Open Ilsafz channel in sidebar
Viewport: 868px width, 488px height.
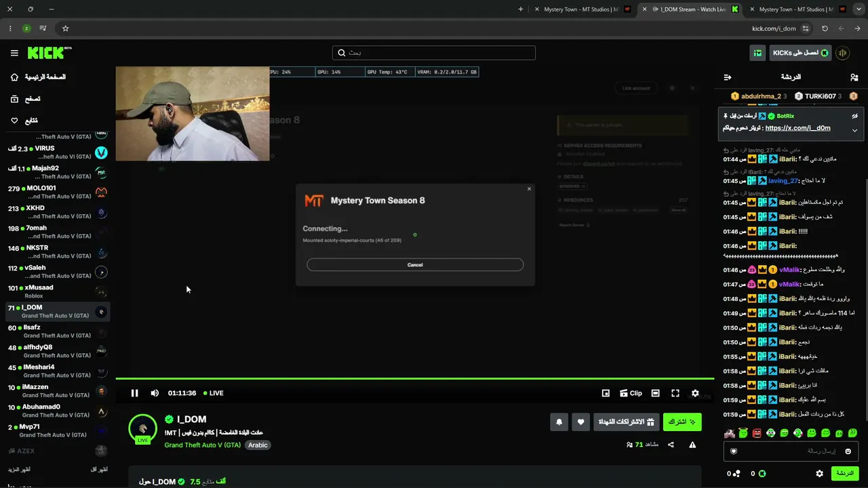click(57, 331)
